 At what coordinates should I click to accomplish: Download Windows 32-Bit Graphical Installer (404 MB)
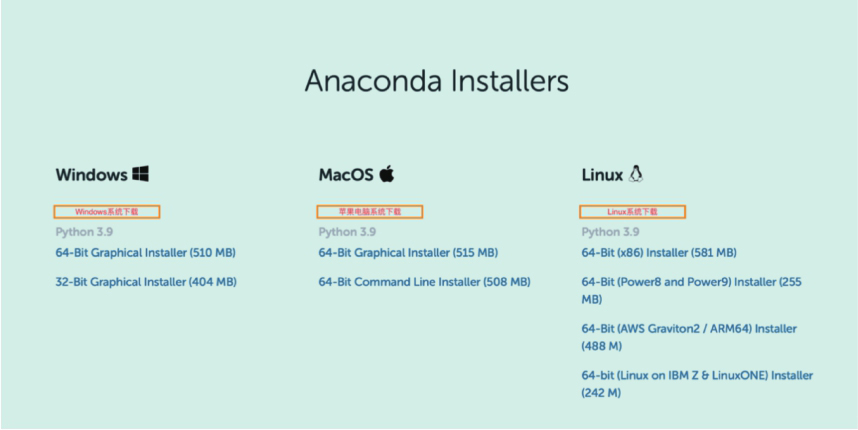click(x=146, y=282)
